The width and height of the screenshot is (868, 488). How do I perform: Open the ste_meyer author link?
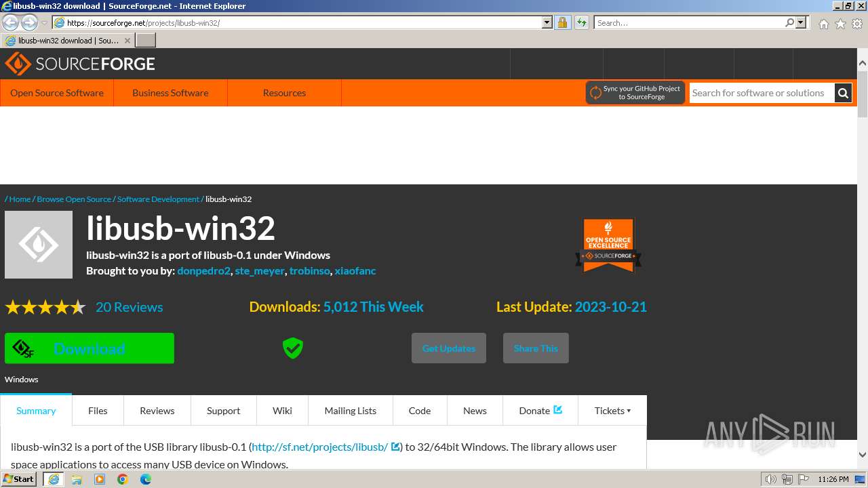260,271
